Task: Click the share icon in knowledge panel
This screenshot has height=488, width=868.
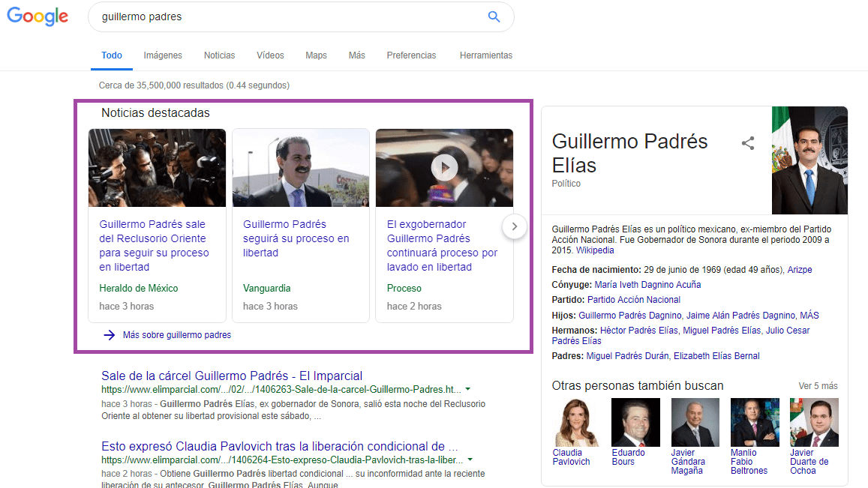Action: [747, 143]
